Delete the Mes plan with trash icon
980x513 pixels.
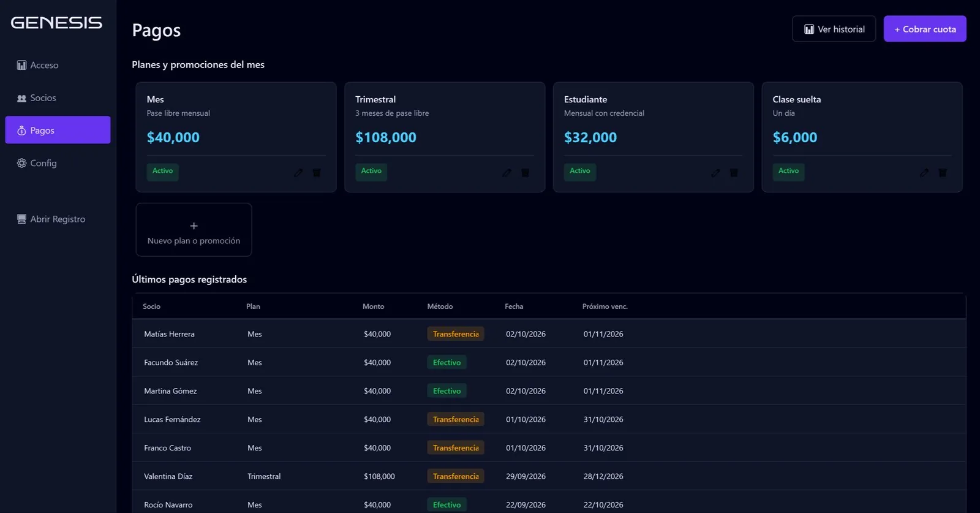click(317, 173)
